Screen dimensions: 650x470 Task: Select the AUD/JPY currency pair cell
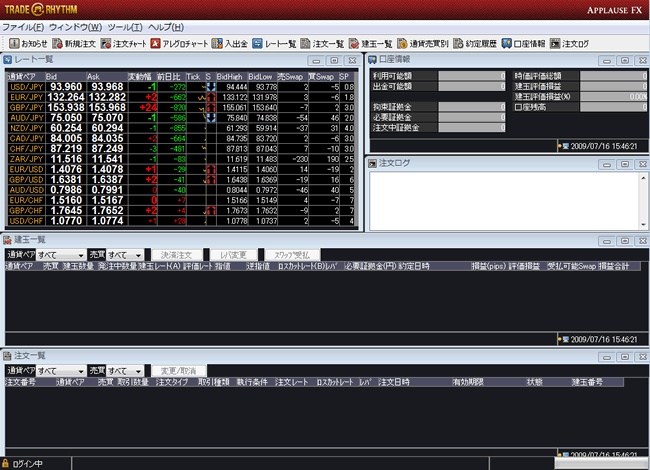27,118
